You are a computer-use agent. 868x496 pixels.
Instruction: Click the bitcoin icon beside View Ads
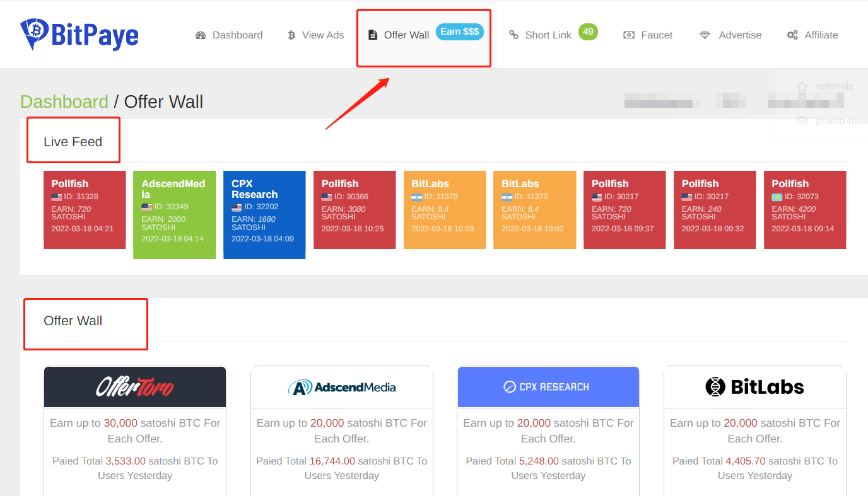pyautogui.click(x=291, y=35)
